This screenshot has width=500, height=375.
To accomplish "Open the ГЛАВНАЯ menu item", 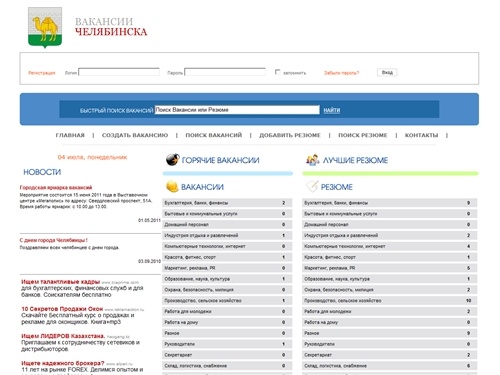I will click(70, 135).
